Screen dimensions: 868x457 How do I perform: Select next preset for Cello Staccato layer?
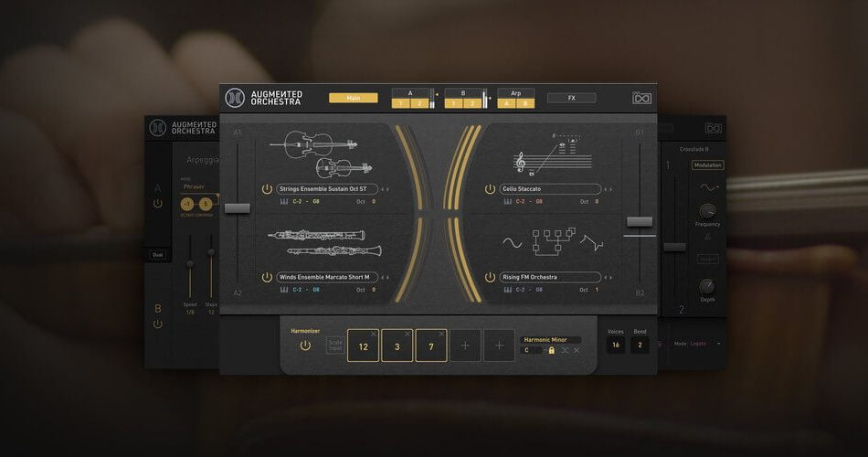tap(611, 189)
